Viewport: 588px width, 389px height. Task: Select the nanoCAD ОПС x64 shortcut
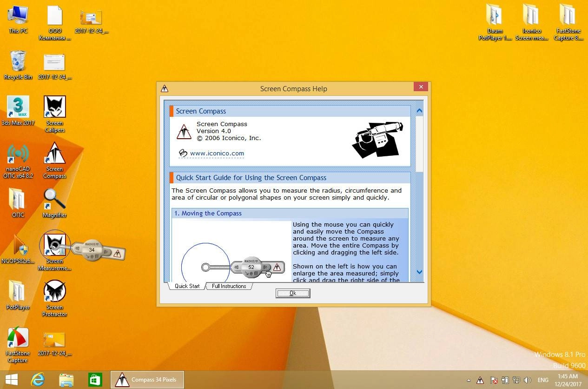tap(18, 161)
